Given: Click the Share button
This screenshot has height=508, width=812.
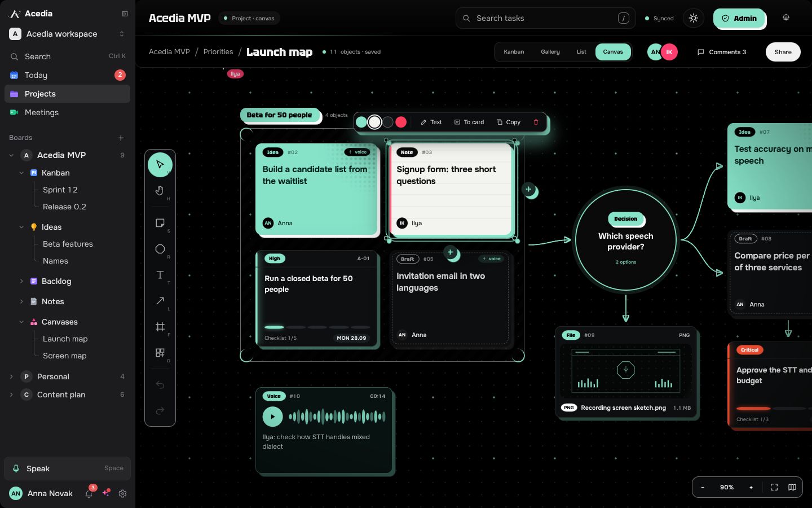Looking at the screenshot, I should pyautogui.click(x=783, y=52).
